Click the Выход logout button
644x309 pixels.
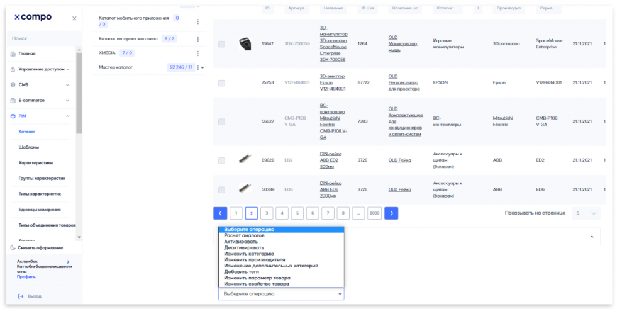pyautogui.click(x=30, y=296)
